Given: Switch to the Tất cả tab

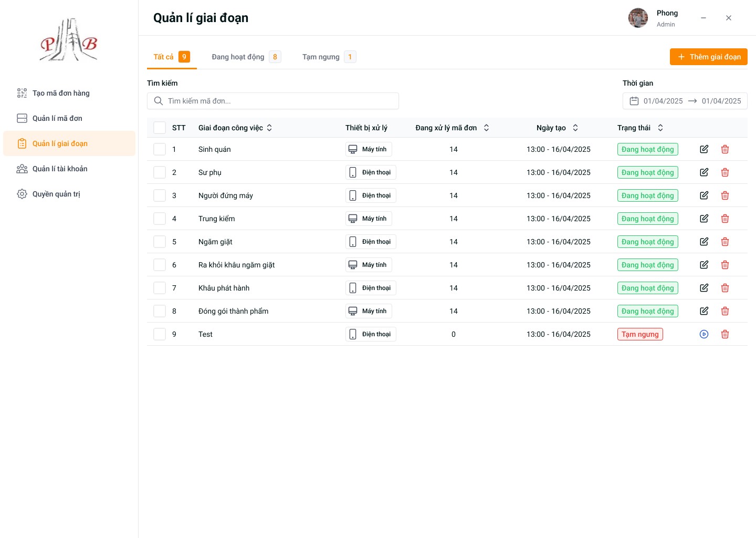Looking at the screenshot, I should (172, 57).
